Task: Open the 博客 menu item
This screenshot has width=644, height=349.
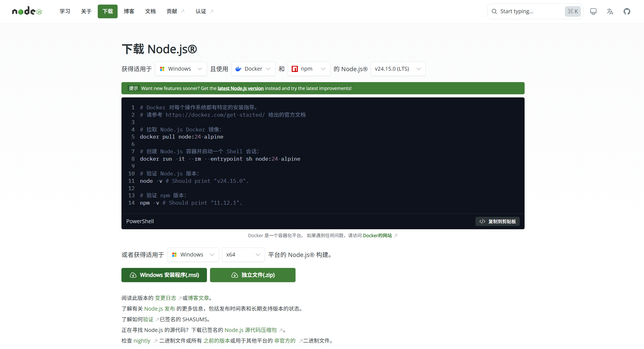Action: pos(129,11)
